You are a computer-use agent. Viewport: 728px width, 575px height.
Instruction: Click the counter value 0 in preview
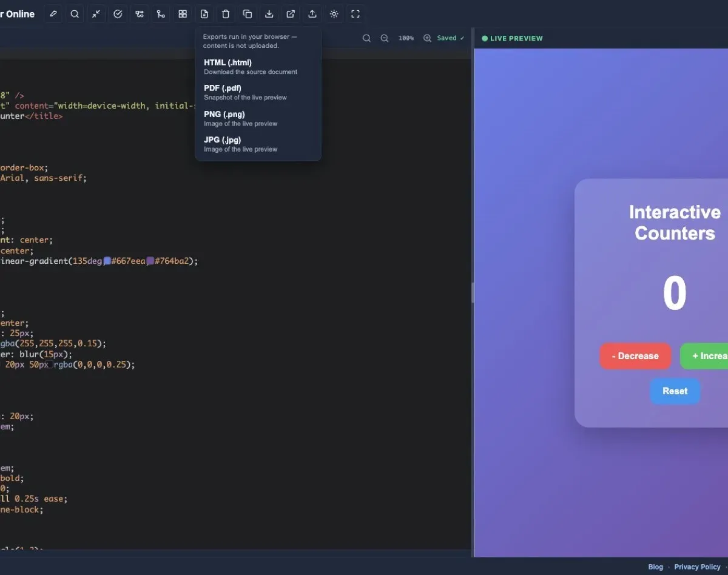[x=675, y=294]
